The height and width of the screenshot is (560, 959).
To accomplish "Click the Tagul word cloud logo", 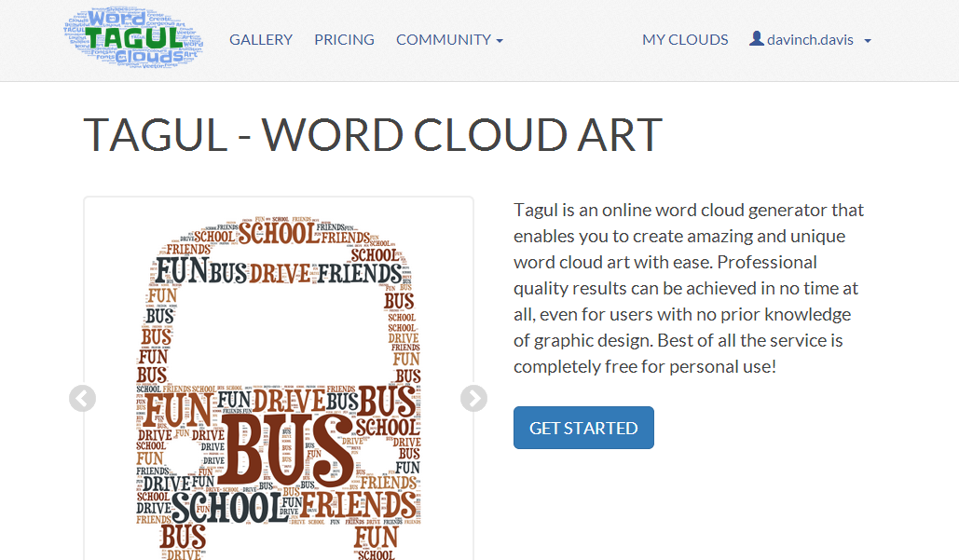I will 133,39.
